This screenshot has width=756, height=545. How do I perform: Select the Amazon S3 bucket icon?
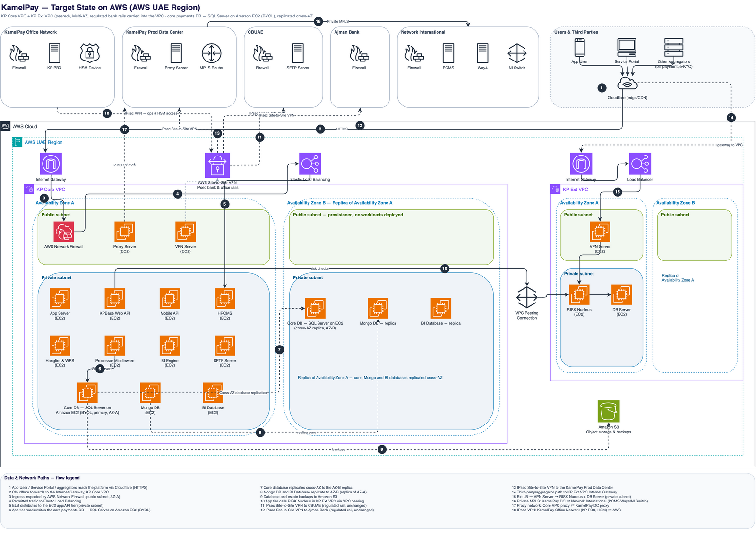pyautogui.click(x=609, y=411)
